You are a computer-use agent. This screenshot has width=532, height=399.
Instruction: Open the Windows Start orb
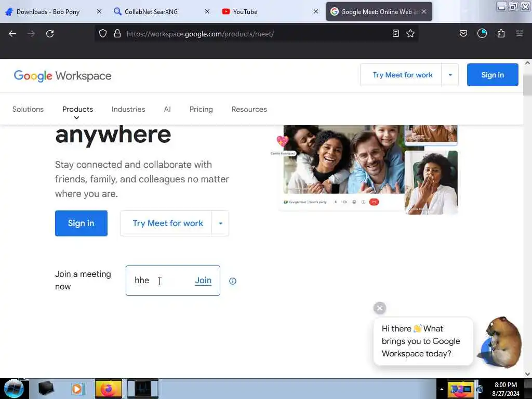pyautogui.click(x=14, y=389)
